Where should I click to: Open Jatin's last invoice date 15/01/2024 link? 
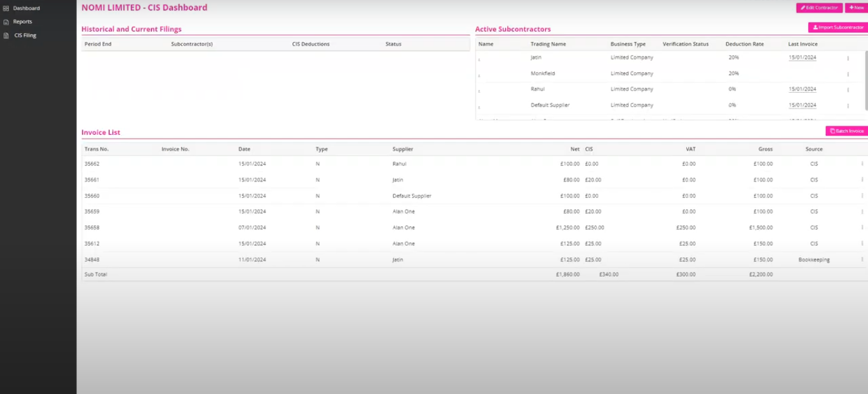tap(802, 58)
